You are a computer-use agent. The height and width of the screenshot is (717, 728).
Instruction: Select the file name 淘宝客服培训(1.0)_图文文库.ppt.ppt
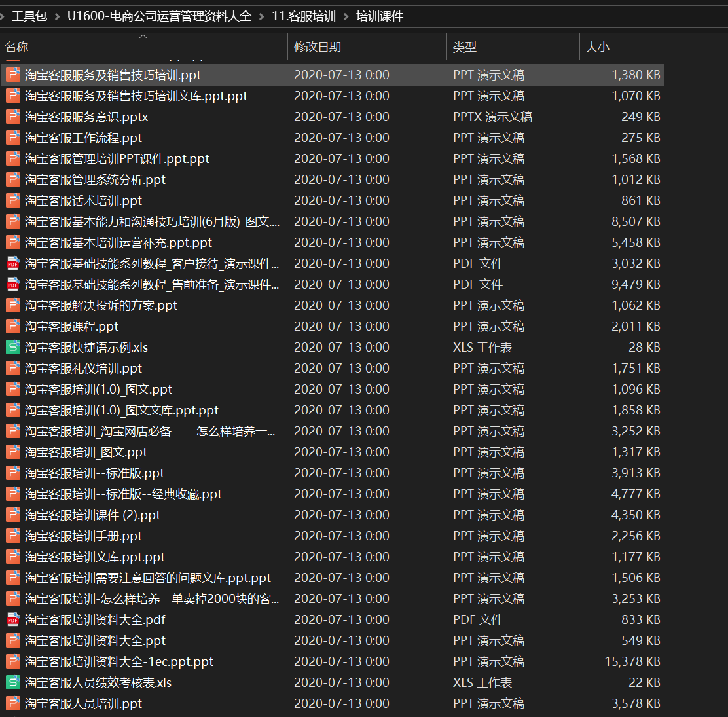(x=122, y=410)
